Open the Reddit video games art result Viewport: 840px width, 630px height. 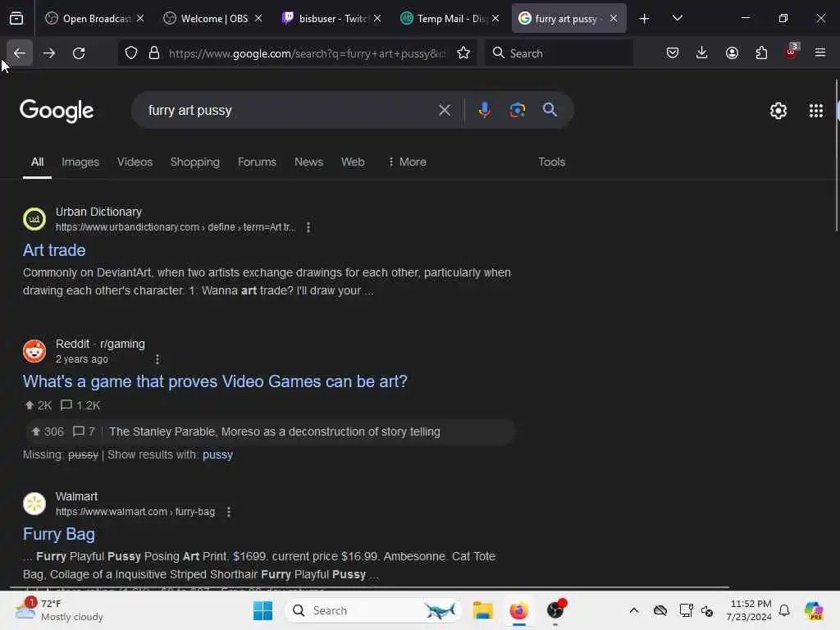click(x=215, y=381)
